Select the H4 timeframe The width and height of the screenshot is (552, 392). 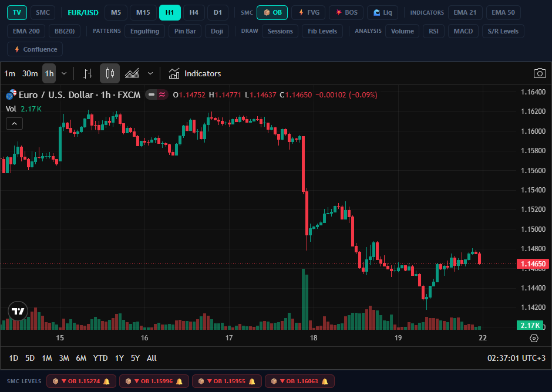(194, 13)
